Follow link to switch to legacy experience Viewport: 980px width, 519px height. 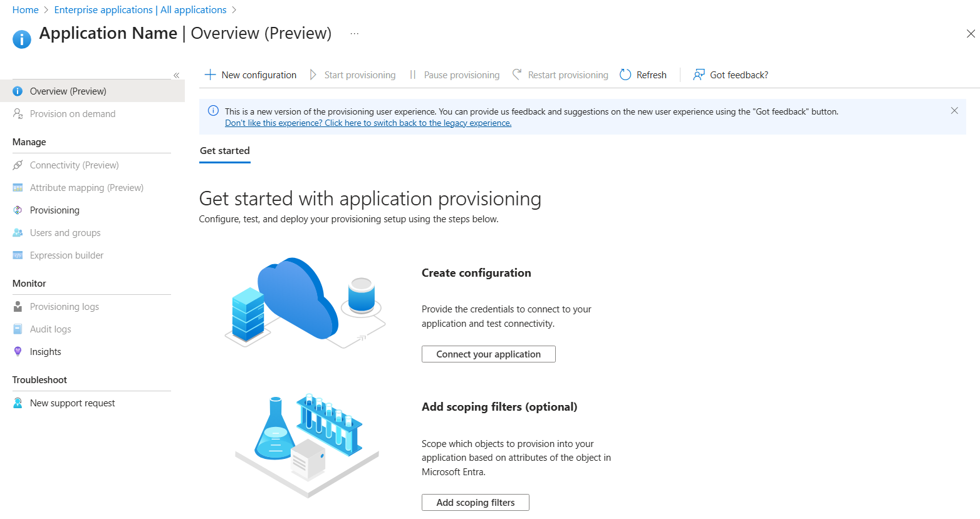[367, 123]
